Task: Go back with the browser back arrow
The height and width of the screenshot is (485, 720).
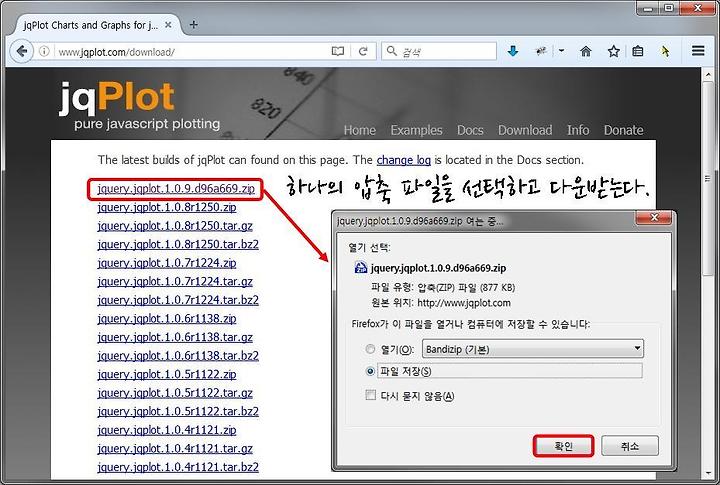Action: click(x=22, y=51)
